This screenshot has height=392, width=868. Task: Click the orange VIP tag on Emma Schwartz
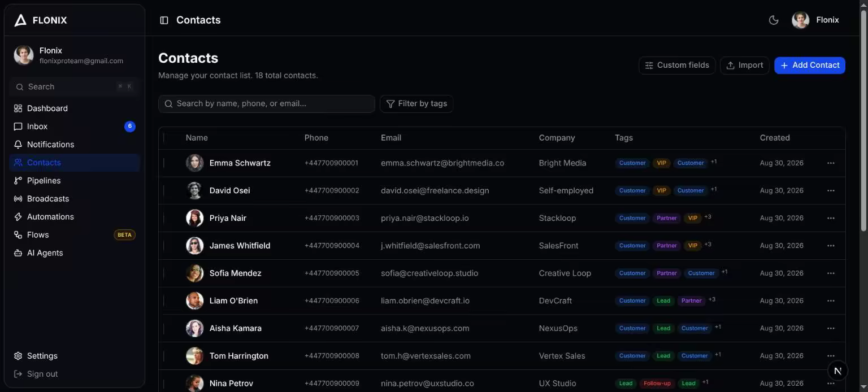(661, 163)
